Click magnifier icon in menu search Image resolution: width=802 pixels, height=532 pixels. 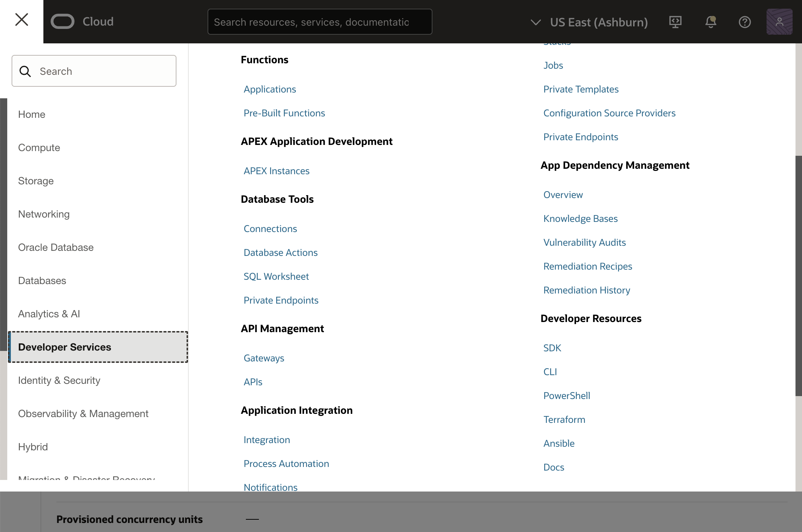[25, 71]
